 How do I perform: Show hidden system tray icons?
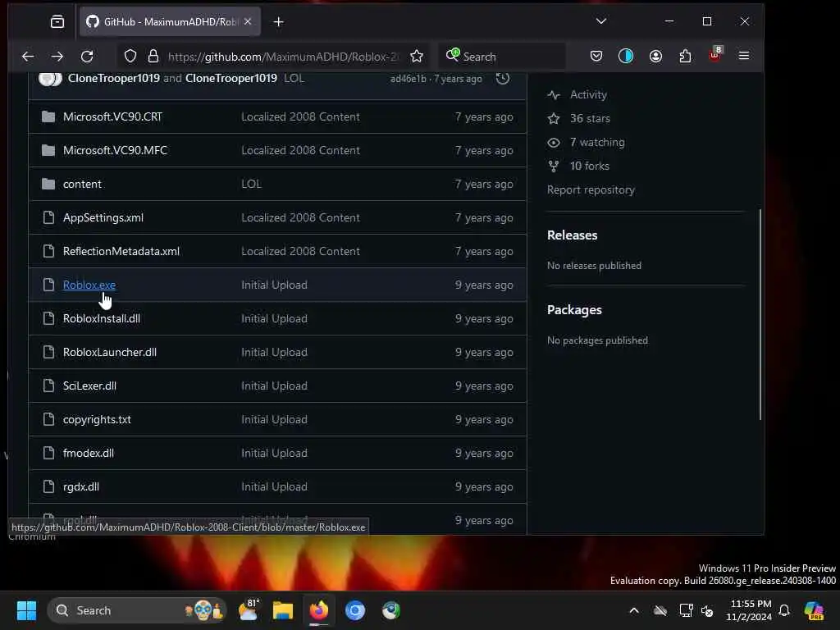tap(634, 610)
